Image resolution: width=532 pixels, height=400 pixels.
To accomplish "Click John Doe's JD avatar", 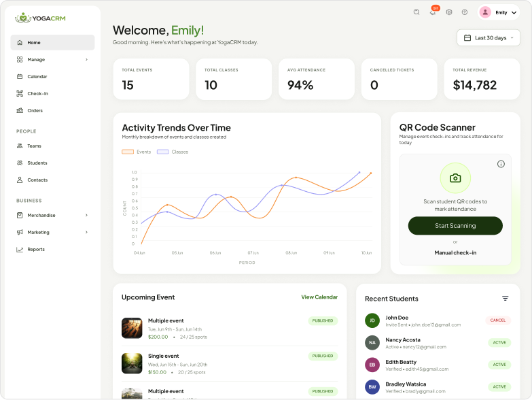I will click(x=372, y=320).
